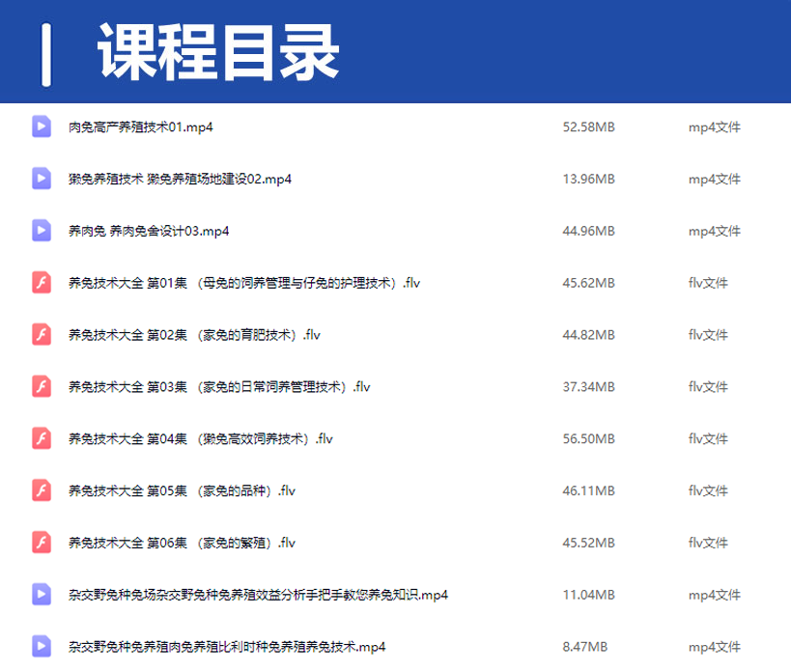Click flash icon for 第01集 flv file
The width and height of the screenshot is (791, 672).
(x=42, y=282)
